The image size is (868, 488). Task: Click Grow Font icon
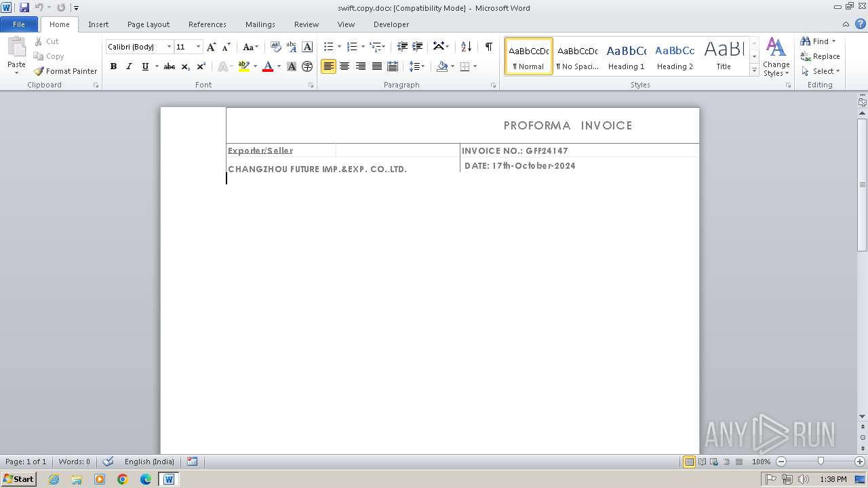tap(211, 47)
